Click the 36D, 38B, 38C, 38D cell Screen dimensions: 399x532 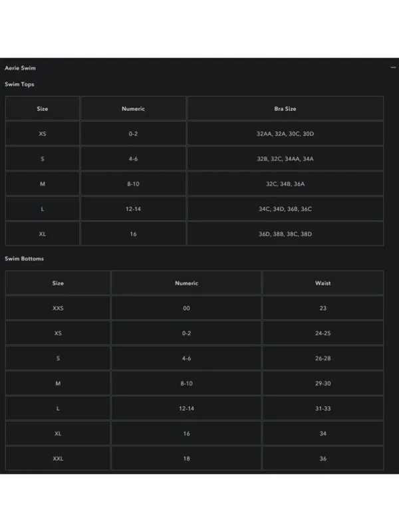pyautogui.click(x=285, y=234)
